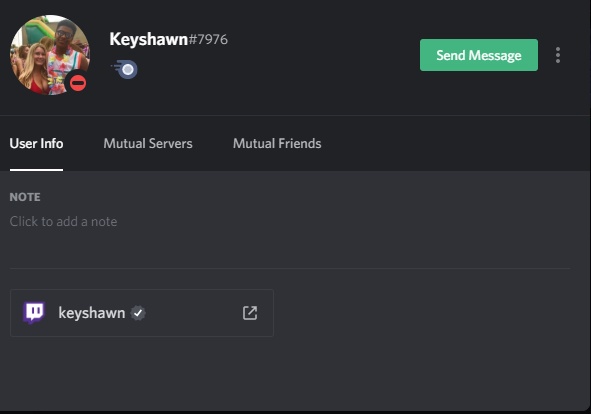Click the verified checkmark next to keyshawn
591x414 pixels.
tap(138, 313)
